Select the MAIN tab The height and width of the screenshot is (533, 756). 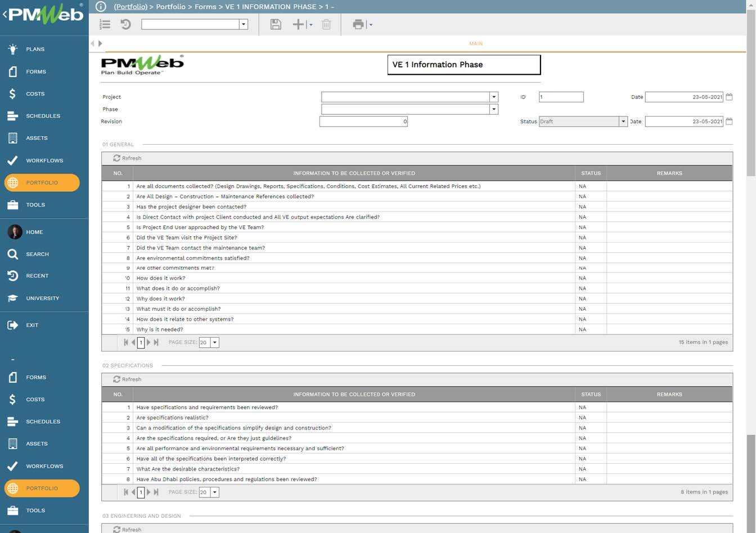(476, 43)
